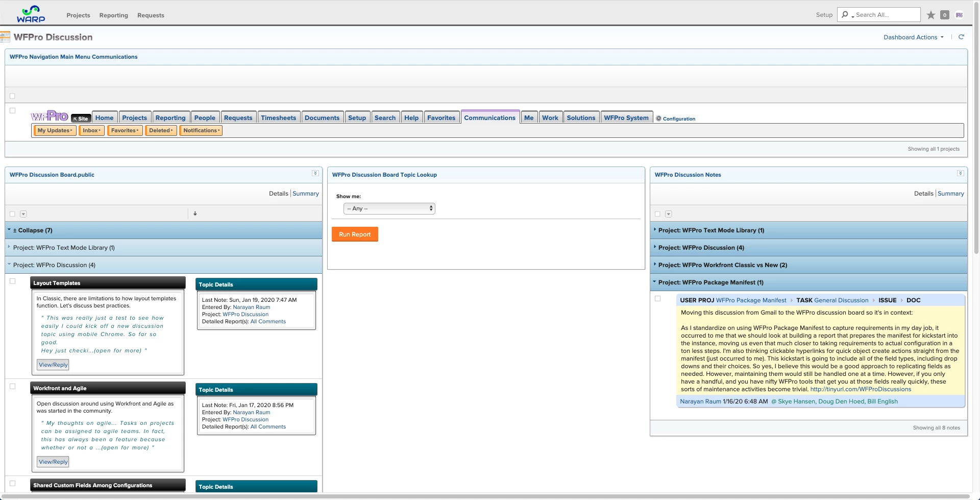Check the WFPro Package Manifest note checkbox
This screenshot has width=980, height=500.
658,299
